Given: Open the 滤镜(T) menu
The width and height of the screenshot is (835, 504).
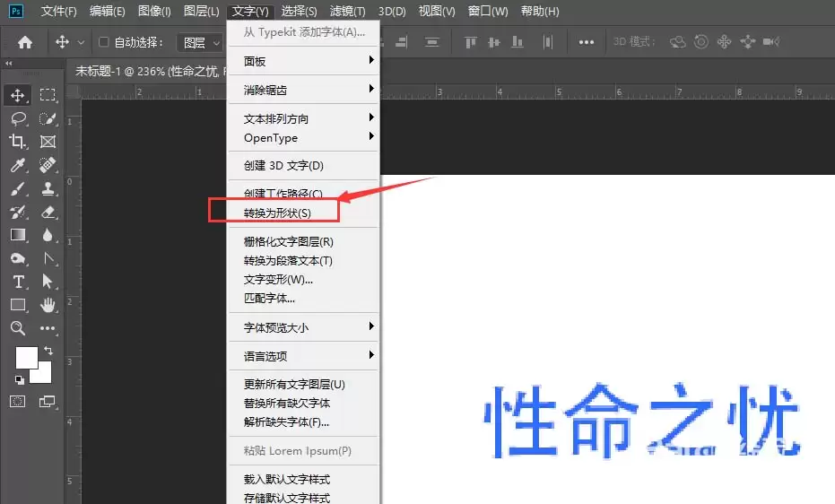Looking at the screenshot, I should [x=347, y=11].
